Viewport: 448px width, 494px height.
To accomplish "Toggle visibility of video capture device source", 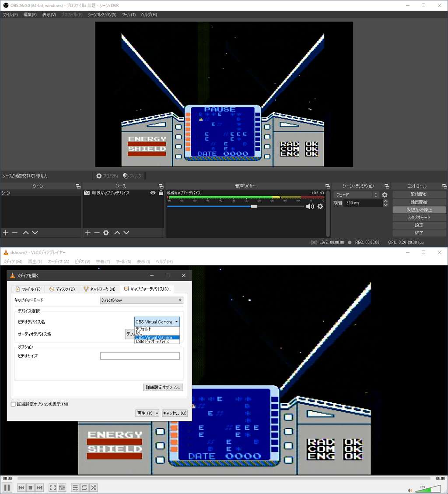I will click(x=153, y=193).
